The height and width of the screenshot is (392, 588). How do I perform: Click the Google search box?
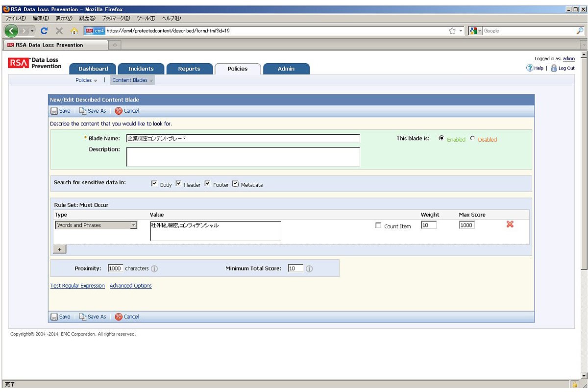point(529,31)
